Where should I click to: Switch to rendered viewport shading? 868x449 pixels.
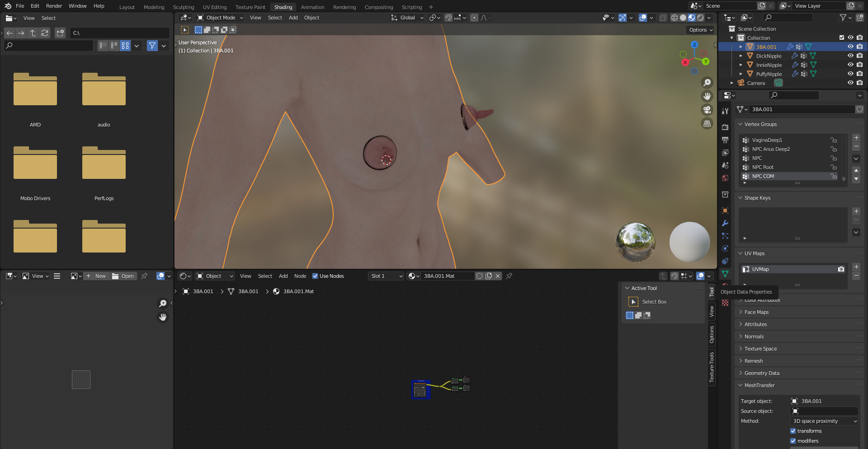[700, 18]
